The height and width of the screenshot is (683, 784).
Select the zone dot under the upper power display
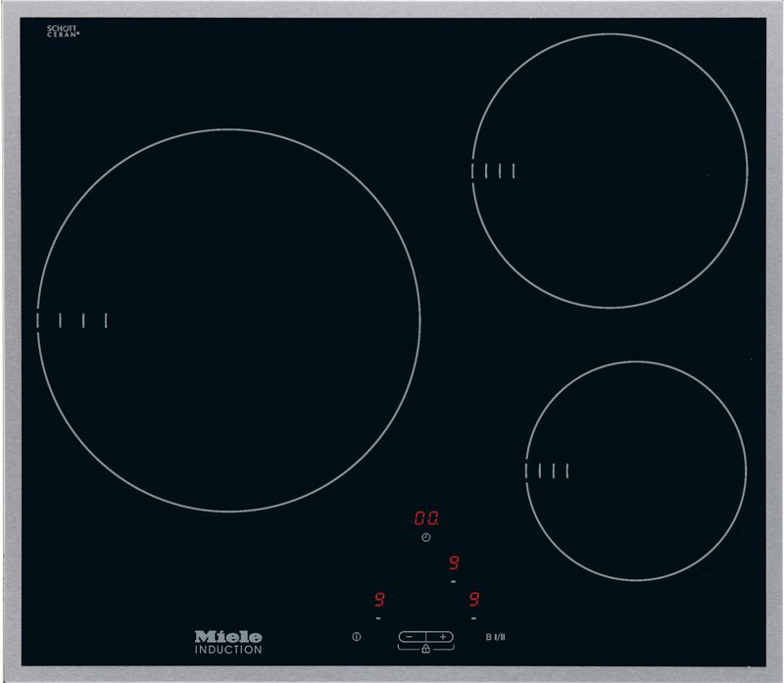[x=452, y=581]
